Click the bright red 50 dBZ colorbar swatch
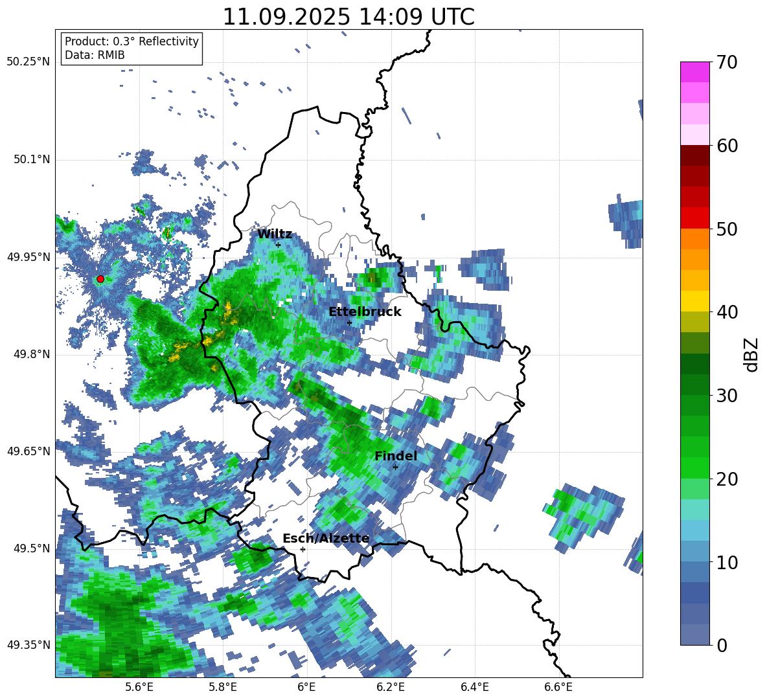The width and height of the screenshot is (767, 700). pyautogui.click(x=694, y=218)
